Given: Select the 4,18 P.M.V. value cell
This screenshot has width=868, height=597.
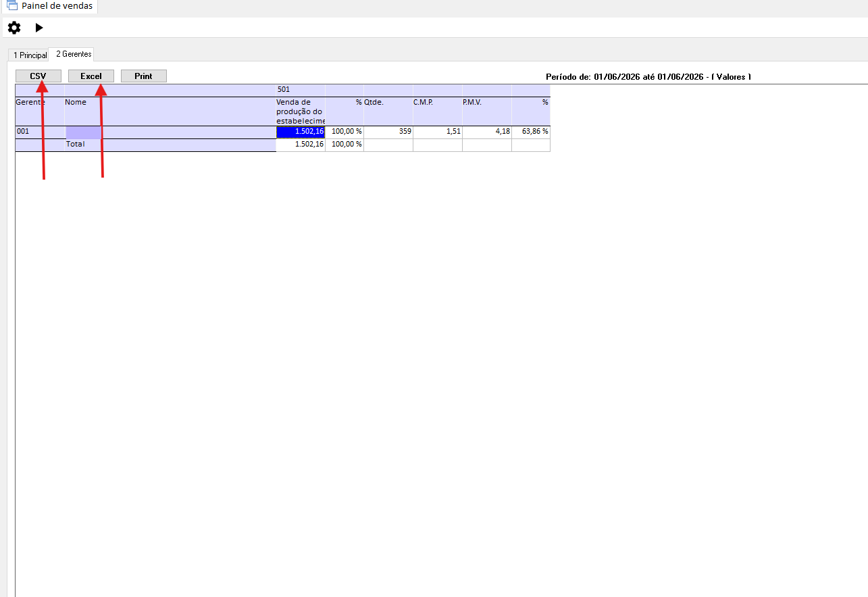Looking at the screenshot, I should [487, 132].
